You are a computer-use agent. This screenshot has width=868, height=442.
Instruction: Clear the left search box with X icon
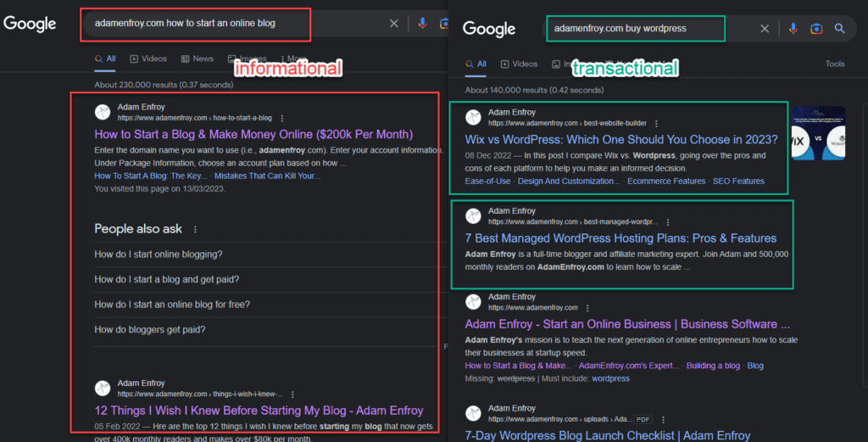tap(393, 23)
